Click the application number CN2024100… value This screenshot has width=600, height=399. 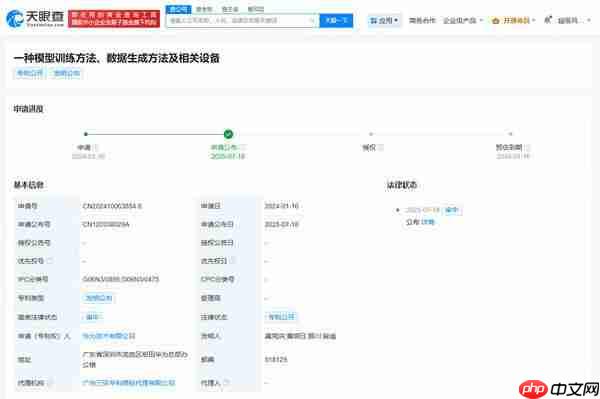(112, 206)
